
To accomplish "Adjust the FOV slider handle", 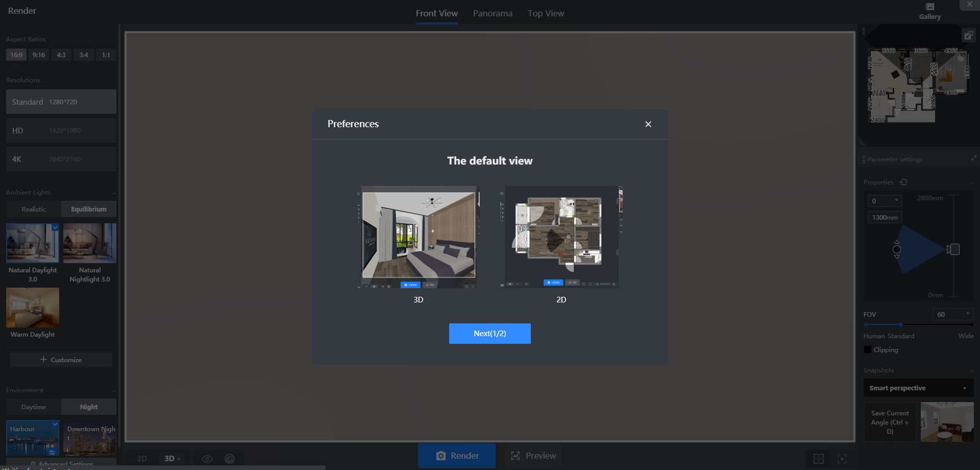I will (901, 324).
